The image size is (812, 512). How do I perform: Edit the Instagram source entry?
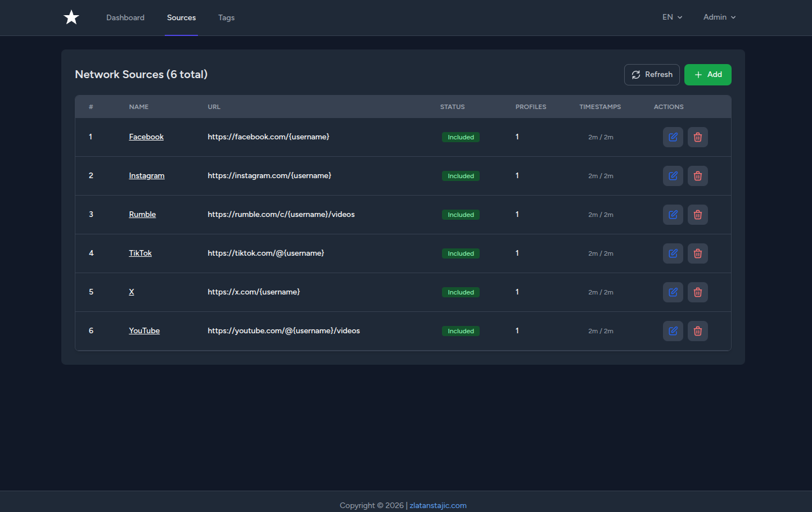pos(673,175)
